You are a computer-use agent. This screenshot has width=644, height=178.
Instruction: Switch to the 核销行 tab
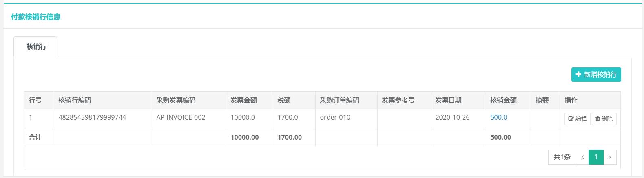tap(35, 47)
